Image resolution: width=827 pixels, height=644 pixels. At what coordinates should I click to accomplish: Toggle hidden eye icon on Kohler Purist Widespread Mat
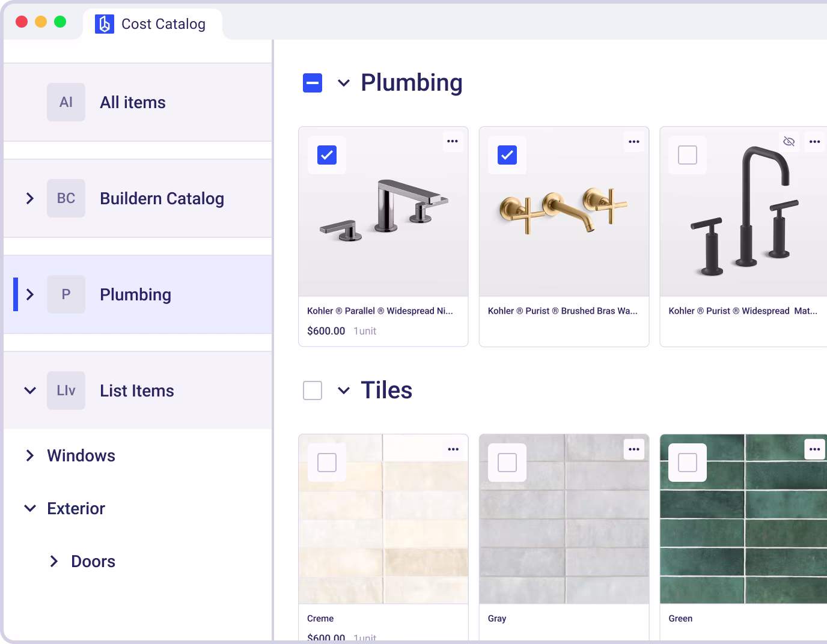[789, 142]
